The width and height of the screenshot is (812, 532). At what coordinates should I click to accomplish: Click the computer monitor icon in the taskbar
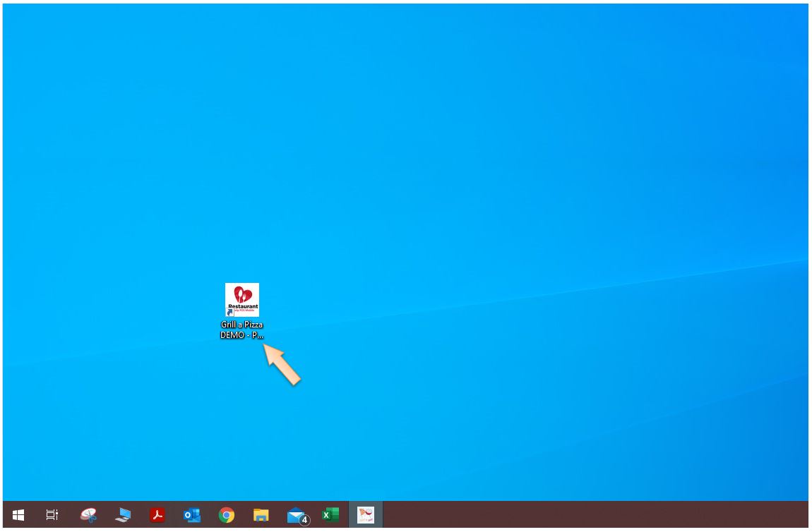(123, 515)
